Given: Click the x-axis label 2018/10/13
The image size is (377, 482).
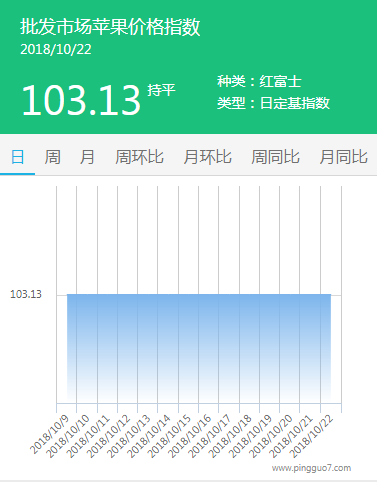Looking at the screenshot, I should coord(128,436).
